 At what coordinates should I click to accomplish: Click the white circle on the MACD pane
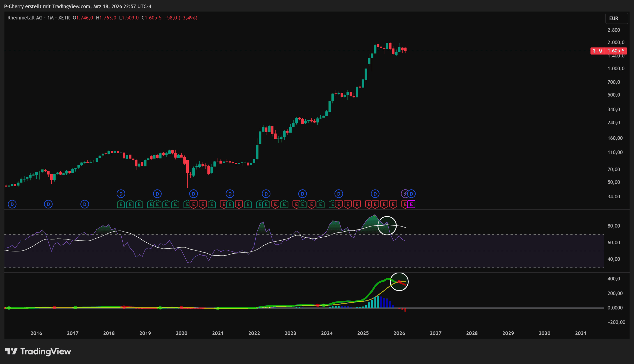tap(399, 282)
